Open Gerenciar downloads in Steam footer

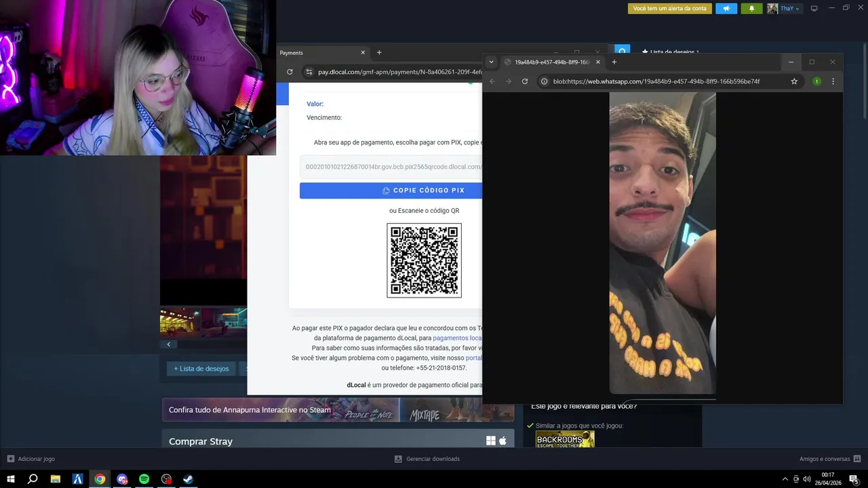point(427,459)
